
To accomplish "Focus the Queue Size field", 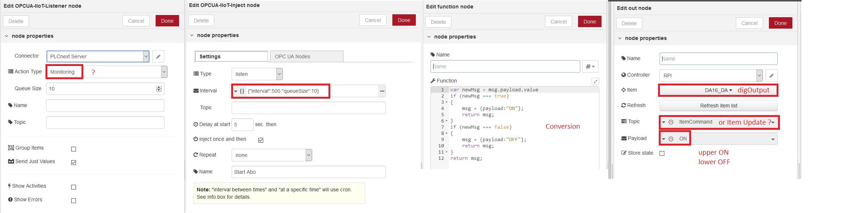I will 105,89.
